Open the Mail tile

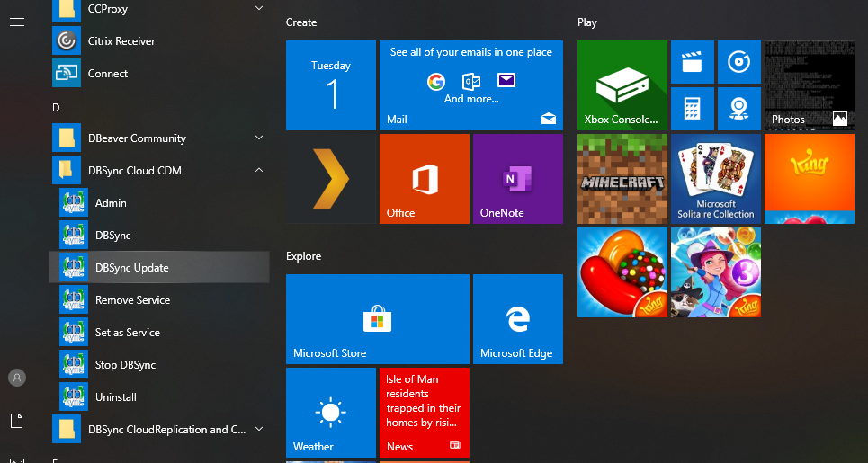tap(470, 85)
